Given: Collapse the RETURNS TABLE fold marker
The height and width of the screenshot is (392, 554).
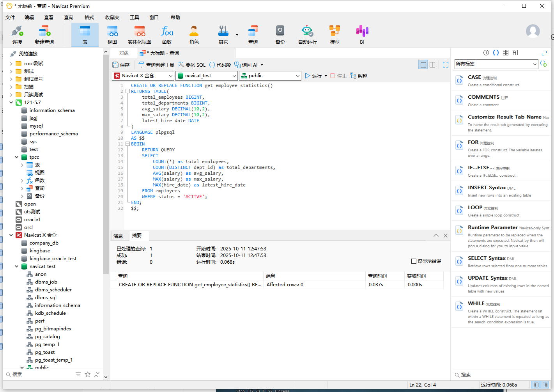Looking at the screenshot, I should pyautogui.click(x=127, y=91).
